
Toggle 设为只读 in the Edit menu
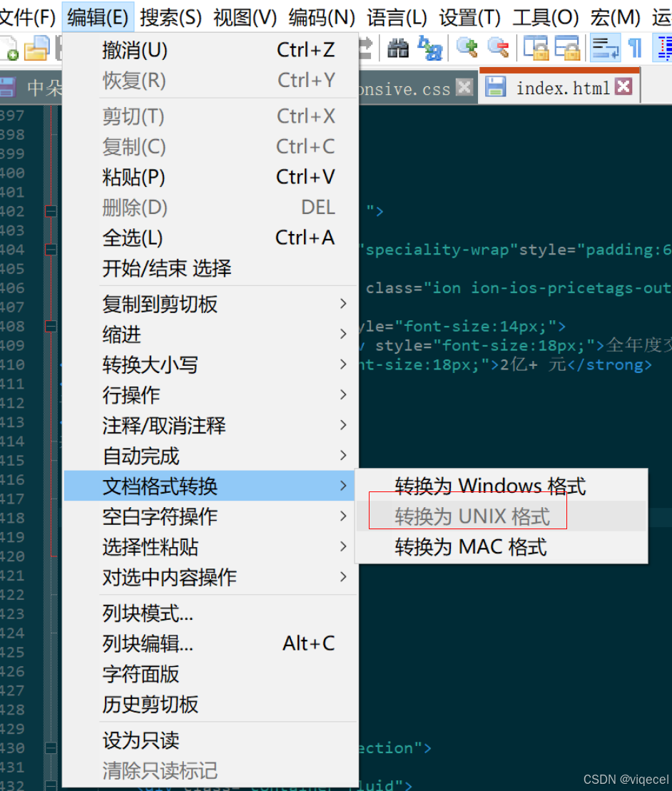click(x=211, y=740)
